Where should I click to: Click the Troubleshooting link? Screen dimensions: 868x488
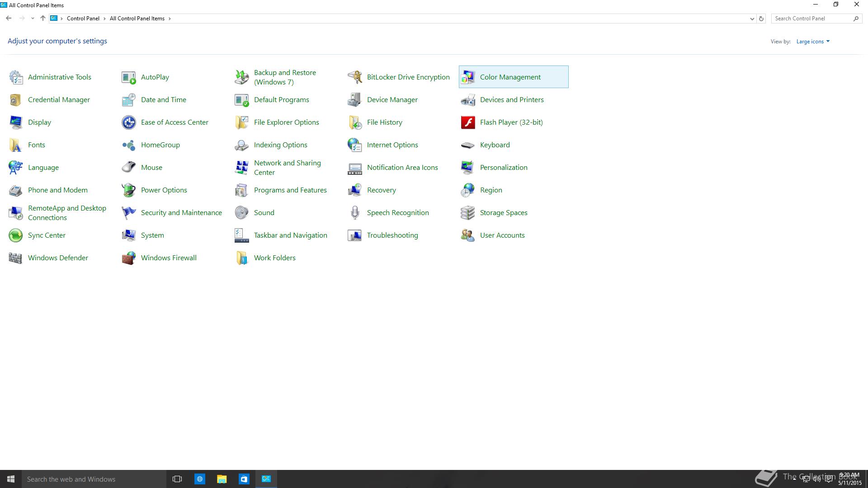[392, 235]
